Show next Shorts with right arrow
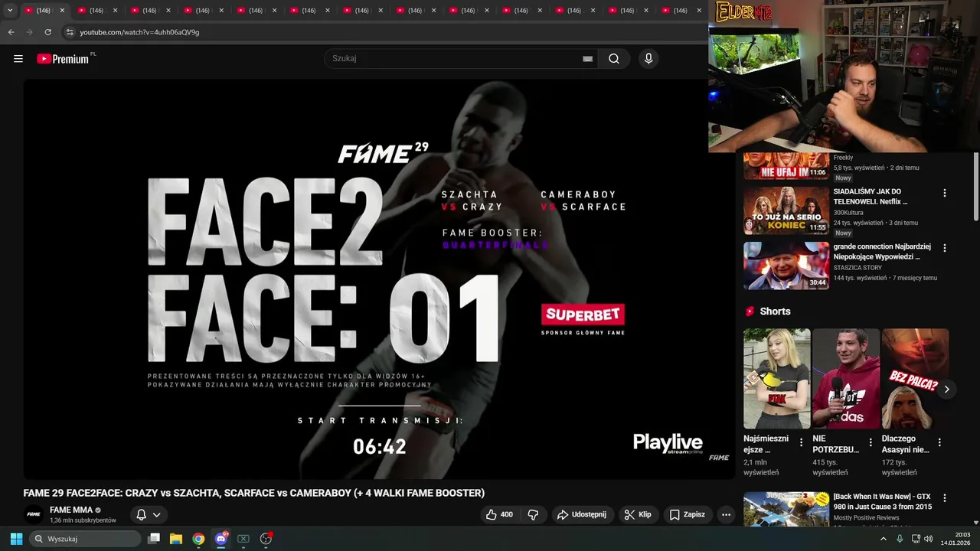The image size is (980, 551). click(946, 390)
